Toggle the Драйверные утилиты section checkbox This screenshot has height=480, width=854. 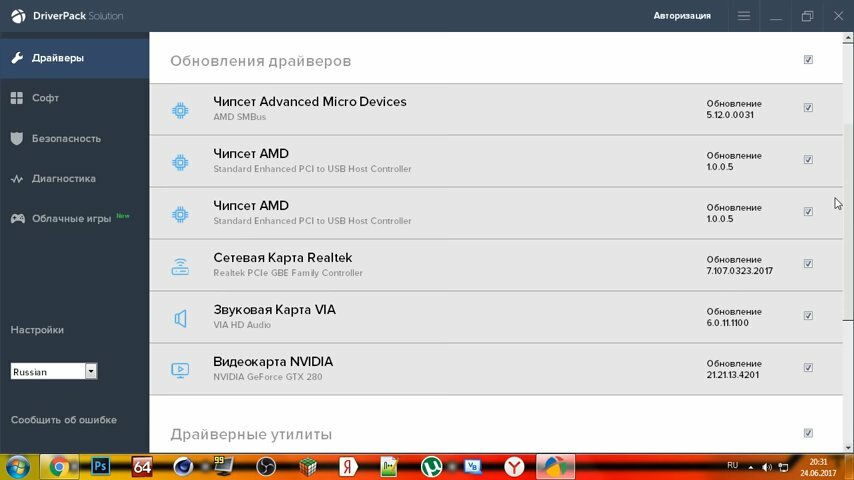(x=808, y=433)
